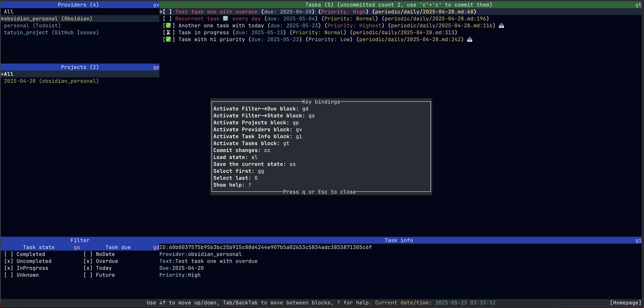Viewport: 644px width, 308px height.
Task: Select project 2025-04-28 (obsidian_personal)
Action: point(51,81)
